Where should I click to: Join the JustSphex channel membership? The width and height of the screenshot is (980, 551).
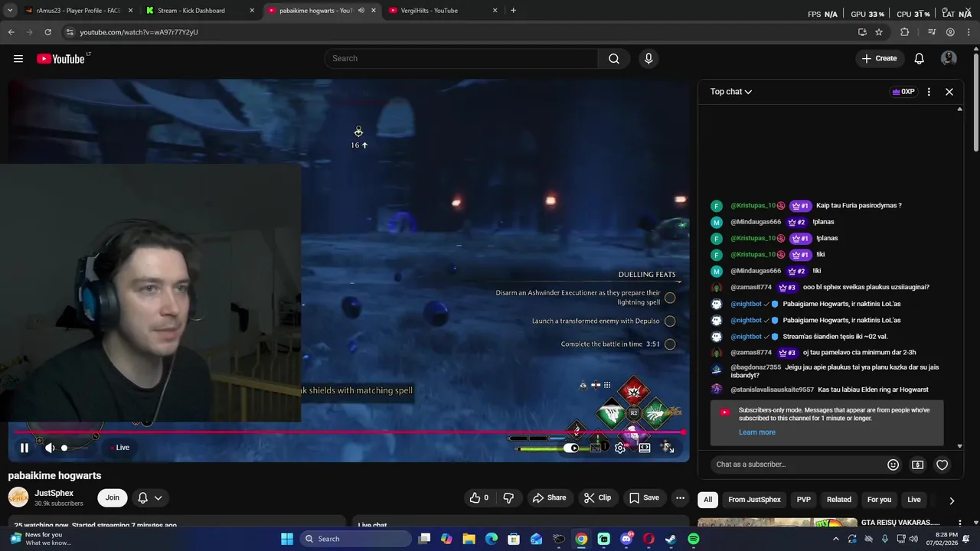113,497
